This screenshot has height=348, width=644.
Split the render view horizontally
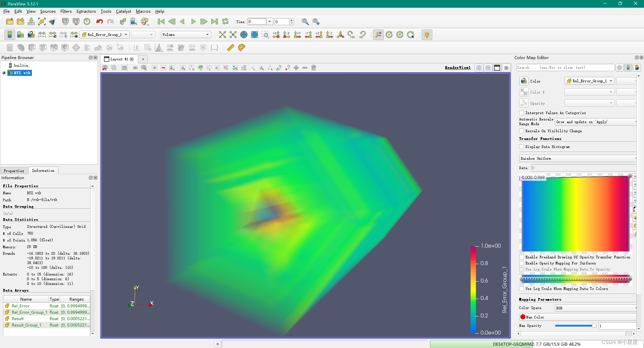pos(479,68)
